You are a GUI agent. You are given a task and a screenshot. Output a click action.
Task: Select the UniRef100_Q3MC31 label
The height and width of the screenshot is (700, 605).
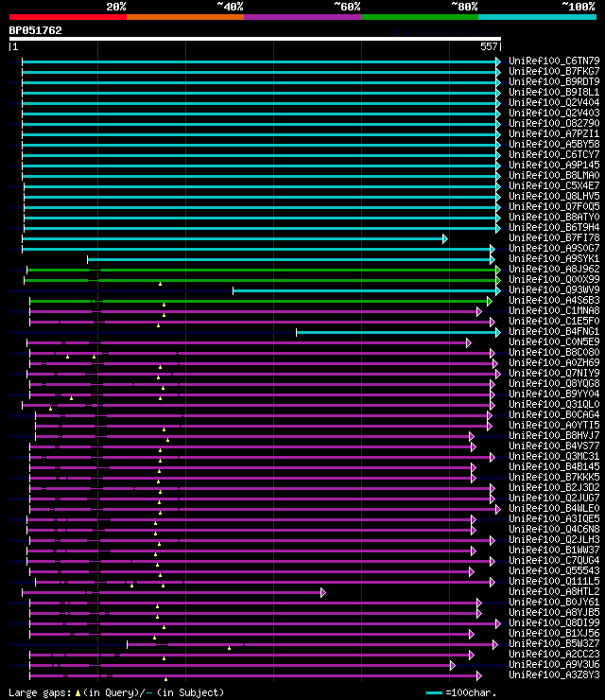point(554,456)
